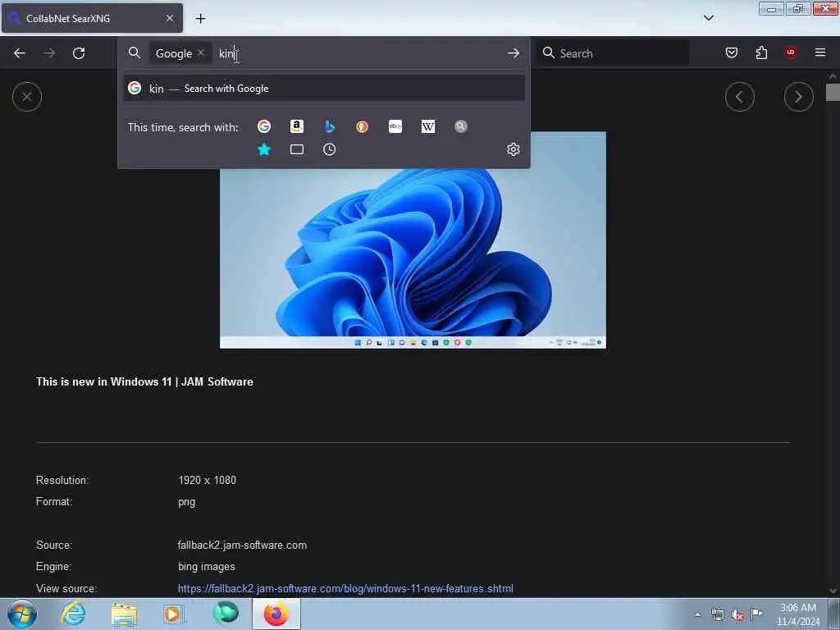Click the format value 'png'

coord(187,503)
